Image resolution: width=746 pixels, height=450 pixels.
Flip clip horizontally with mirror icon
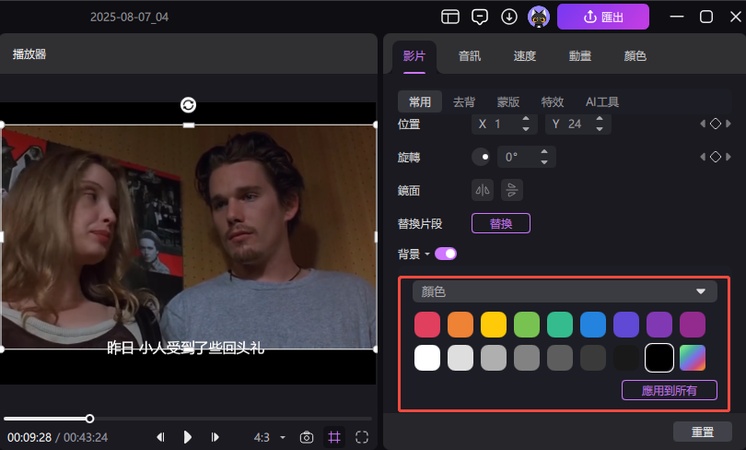(x=482, y=190)
